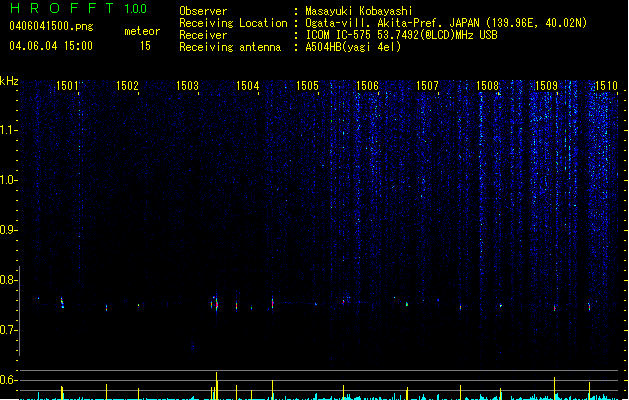Click the 1.0 kHz axis label
This screenshot has width=629, height=400.
pos(8,180)
